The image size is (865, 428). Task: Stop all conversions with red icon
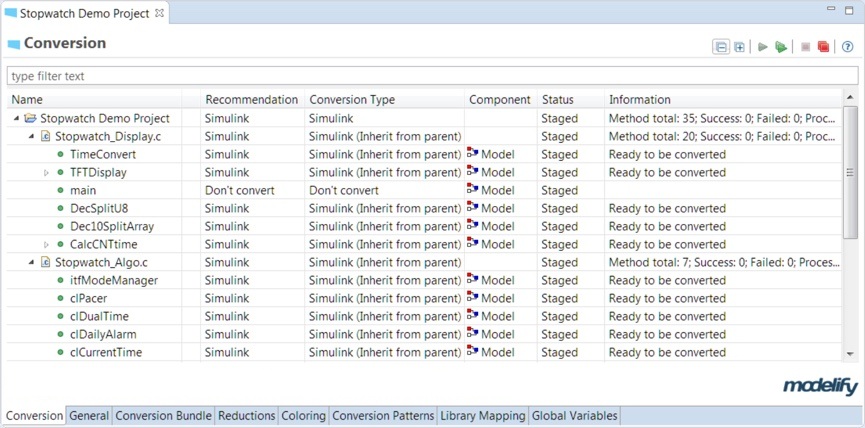[x=823, y=47]
